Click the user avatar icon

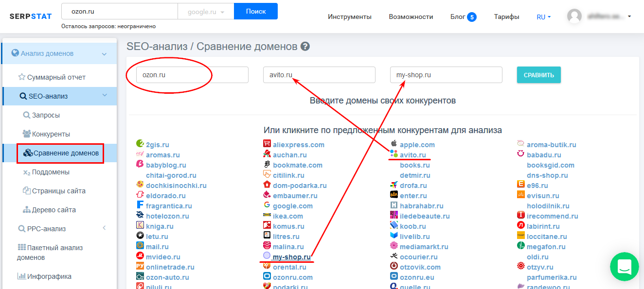574,17
